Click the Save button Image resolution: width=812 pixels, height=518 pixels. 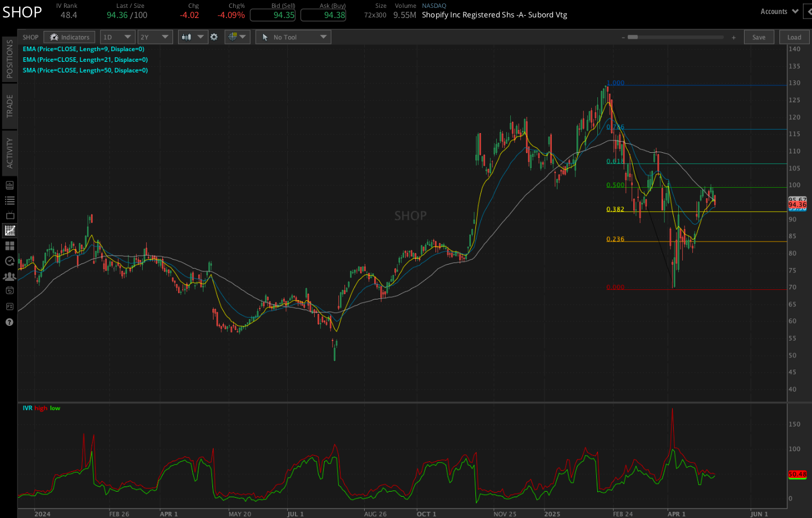pyautogui.click(x=759, y=37)
